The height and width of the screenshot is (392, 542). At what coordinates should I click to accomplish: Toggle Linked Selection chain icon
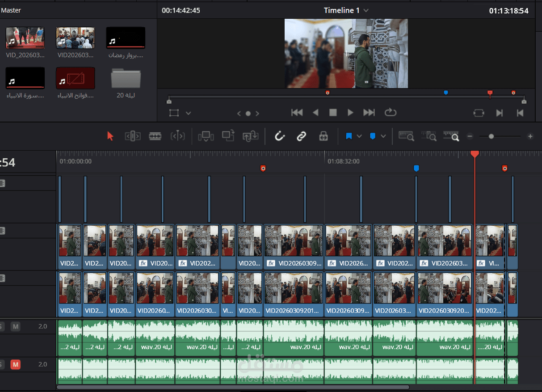302,136
